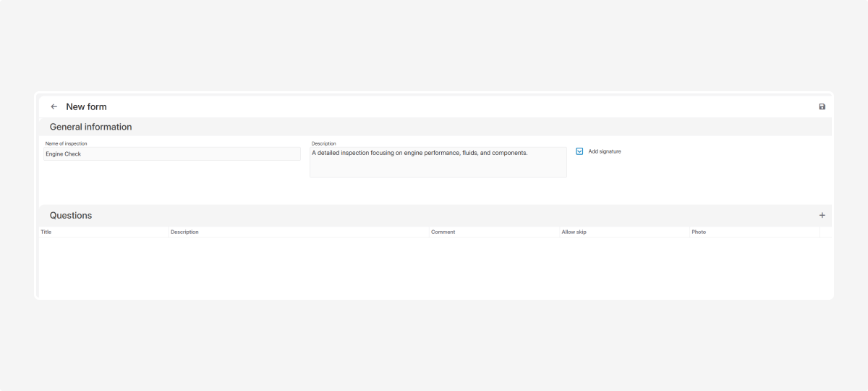Sort by the Description column header
Viewport: 868px width, 391px height.
click(x=184, y=232)
